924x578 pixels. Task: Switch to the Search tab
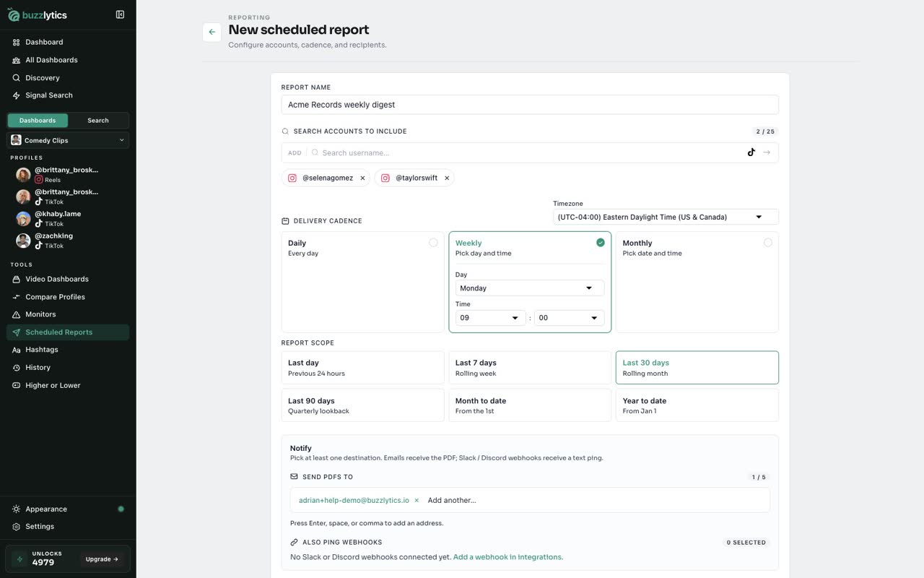pos(98,121)
